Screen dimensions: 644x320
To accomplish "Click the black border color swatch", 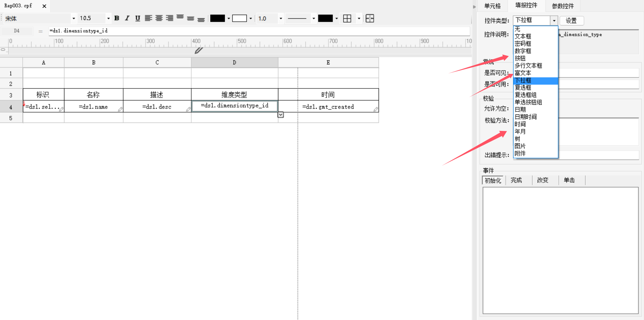I will pyautogui.click(x=325, y=18).
